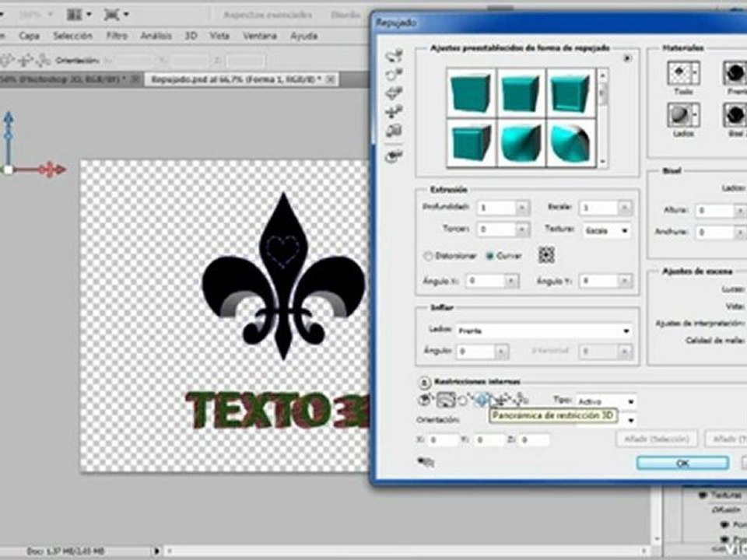Click the extrusion reference point grid icon
Viewport: 747px width, 560px height.
pos(546,255)
